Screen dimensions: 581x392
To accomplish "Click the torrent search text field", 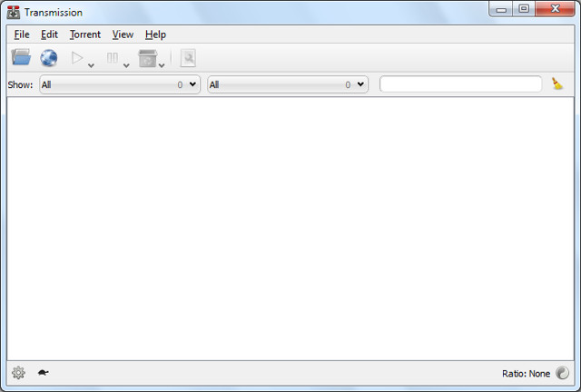I will (460, 84).
